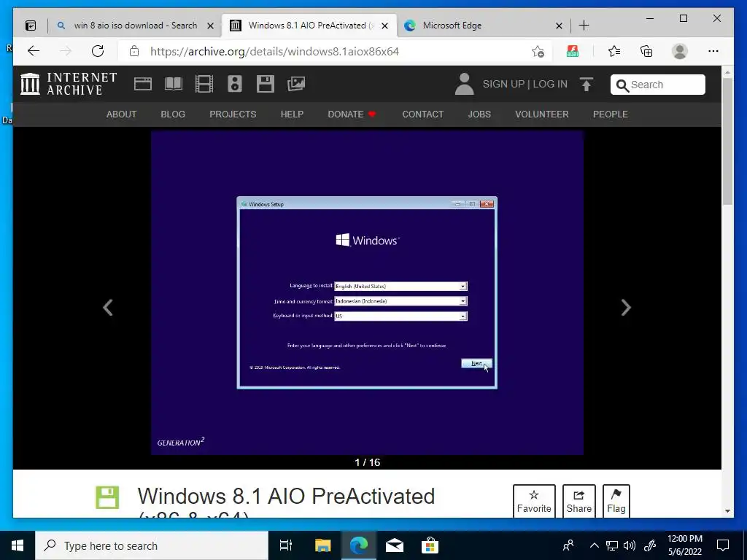The image size is (747, 560).
Task: Click the taskbar search box
Action: 152,545
